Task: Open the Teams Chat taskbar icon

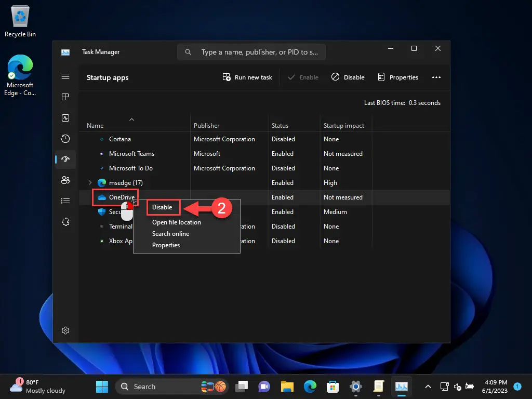Action: 264,387
